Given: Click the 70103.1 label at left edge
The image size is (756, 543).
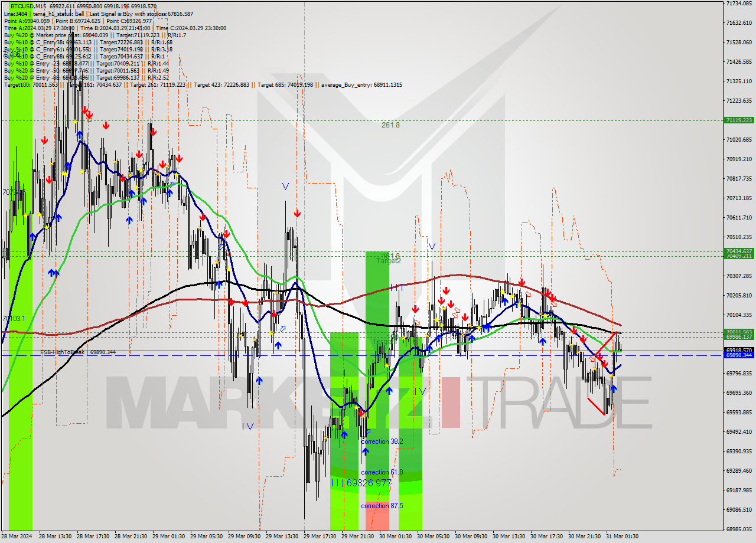Looking at the screenshot, I should 14,319.
